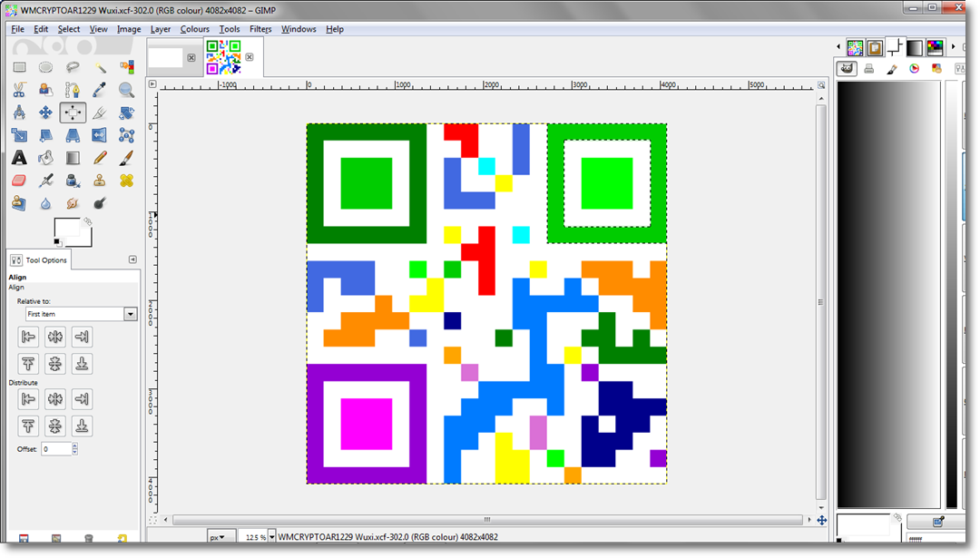This screenshot has width=980, height=558.
Task: Select the Crop tool
Action: click(x=100, y=113)
